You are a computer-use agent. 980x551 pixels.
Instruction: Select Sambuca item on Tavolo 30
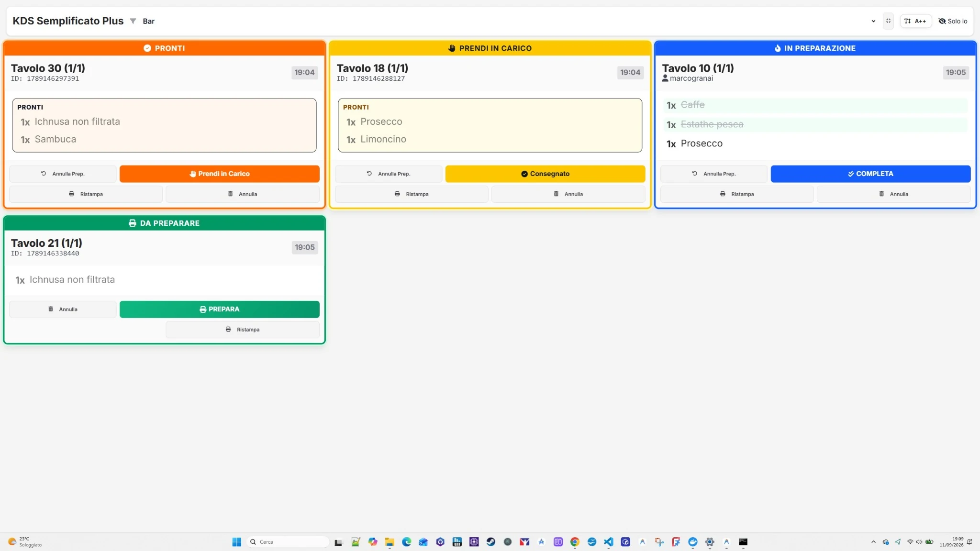tap(164, 139)
